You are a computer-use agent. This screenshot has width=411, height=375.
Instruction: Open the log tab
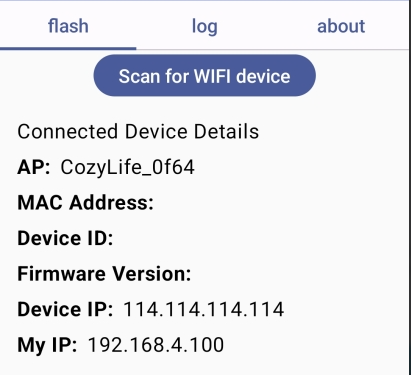pyautogui.click(x=205, y=26)
